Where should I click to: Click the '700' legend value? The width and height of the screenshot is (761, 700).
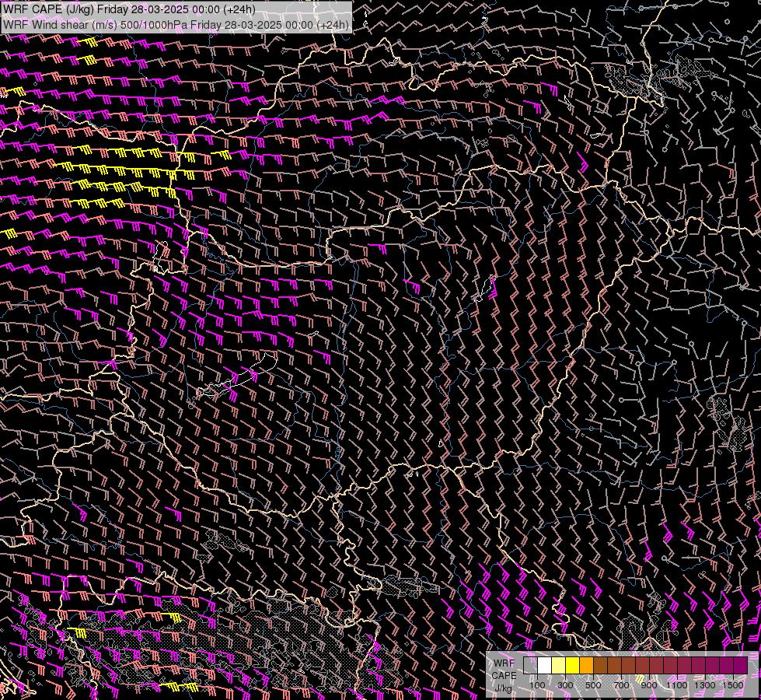click(621, 685)
